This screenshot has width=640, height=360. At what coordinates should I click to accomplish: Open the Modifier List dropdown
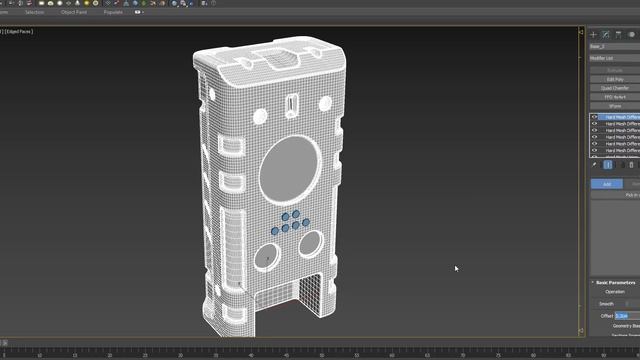615,58
